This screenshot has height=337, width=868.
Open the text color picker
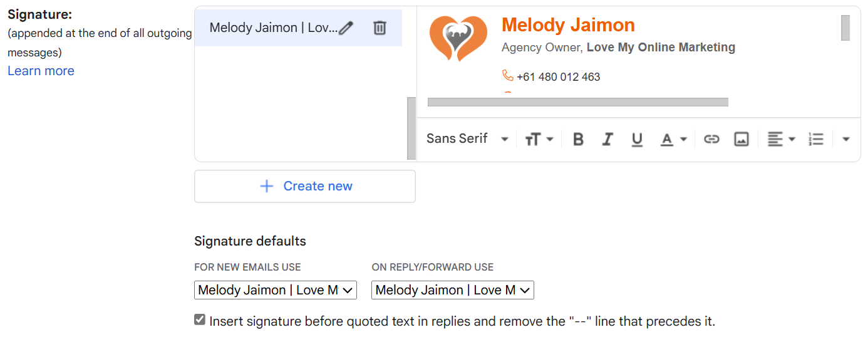coord(674,139)
